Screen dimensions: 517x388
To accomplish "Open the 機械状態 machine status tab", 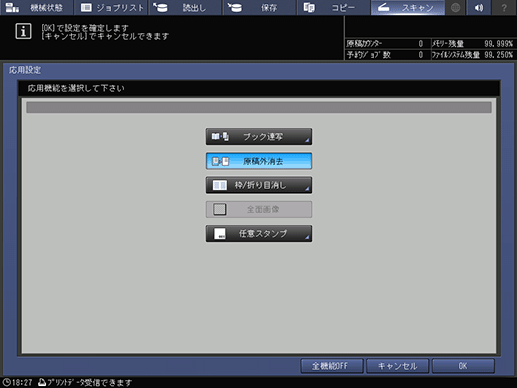I will pos(36,7).
